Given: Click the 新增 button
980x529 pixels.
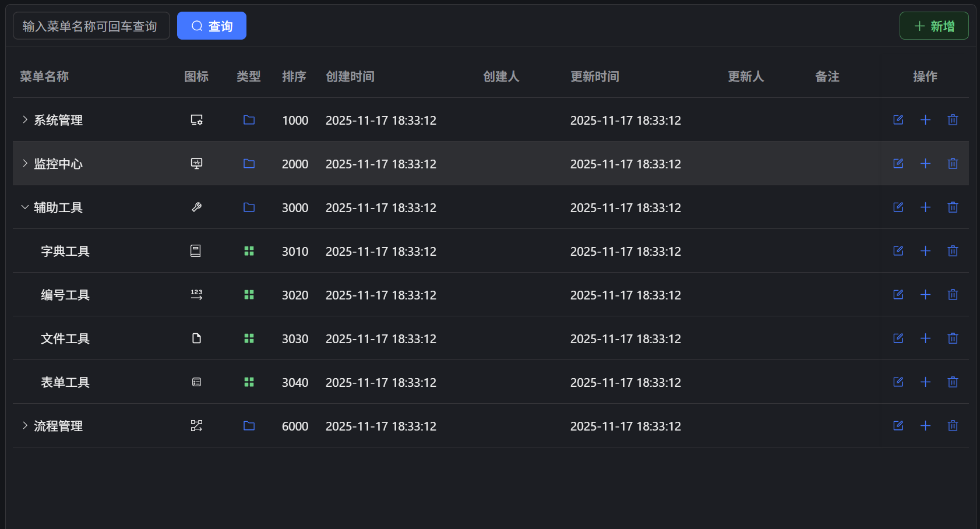Looking at the screenshot, I should click(x=933, y=26).
